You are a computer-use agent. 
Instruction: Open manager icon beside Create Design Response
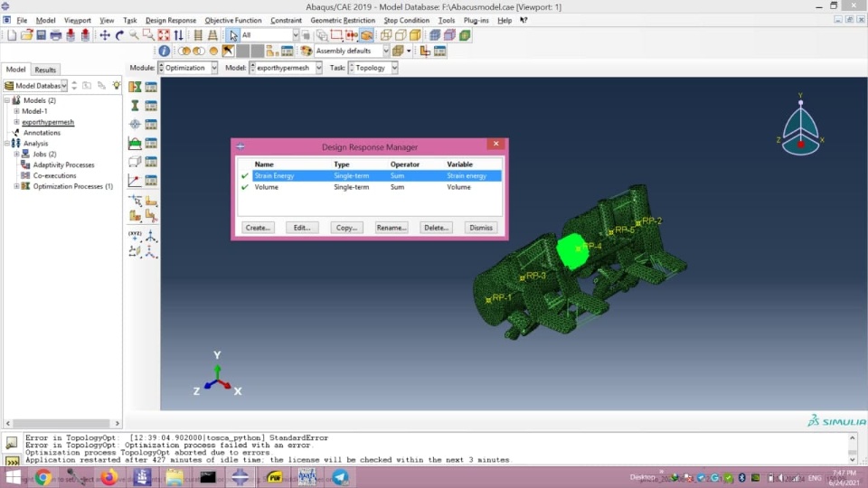[x=151, y=106]
